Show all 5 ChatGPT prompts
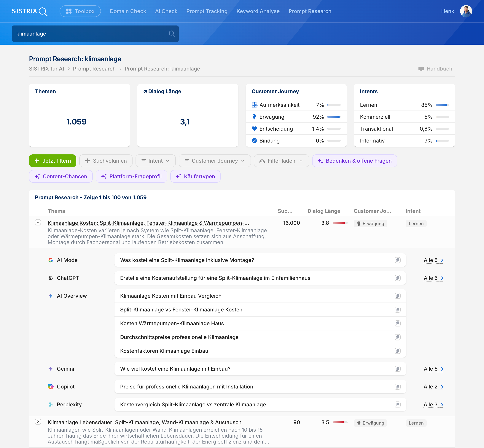Viewport: 484px width, 448px height. [433, 278]
